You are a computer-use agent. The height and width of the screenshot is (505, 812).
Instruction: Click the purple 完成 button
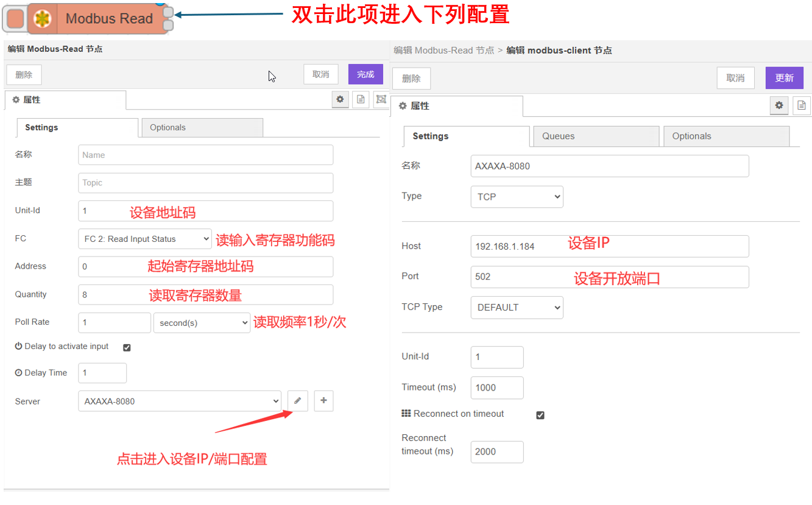tap(365, 74)
